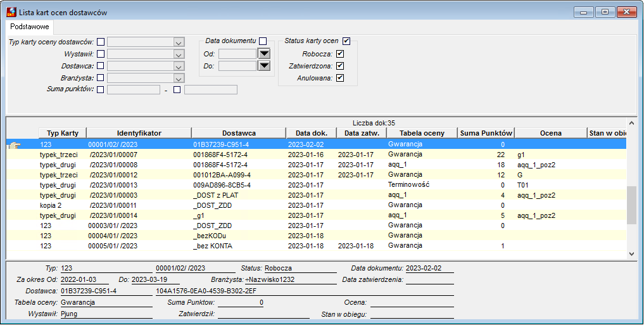Click the Branżysta field with Nazwisko1232
The width and height of the screenshot is (644, 325).
(x=291, y=280)
